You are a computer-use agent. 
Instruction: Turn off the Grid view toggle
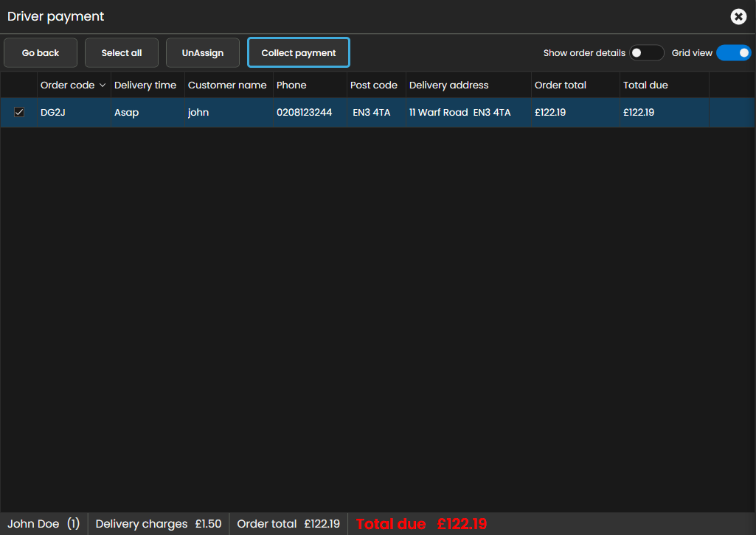(733, 53)
